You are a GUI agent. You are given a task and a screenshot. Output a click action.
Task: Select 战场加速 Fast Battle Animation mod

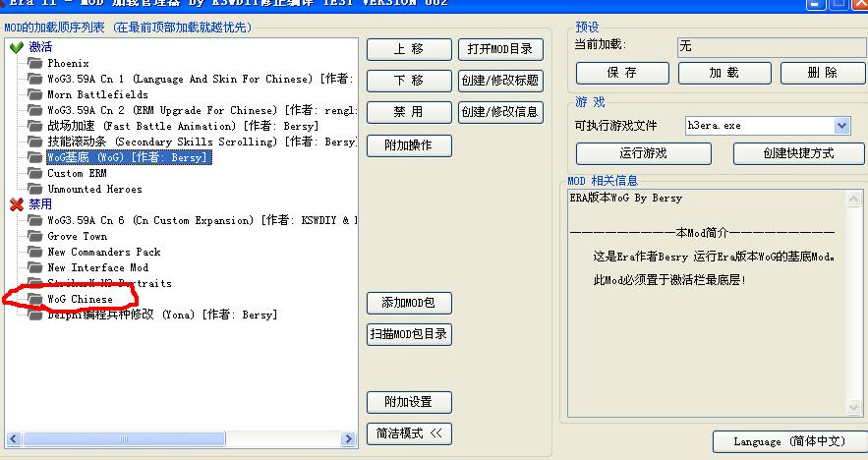[183, 126]
